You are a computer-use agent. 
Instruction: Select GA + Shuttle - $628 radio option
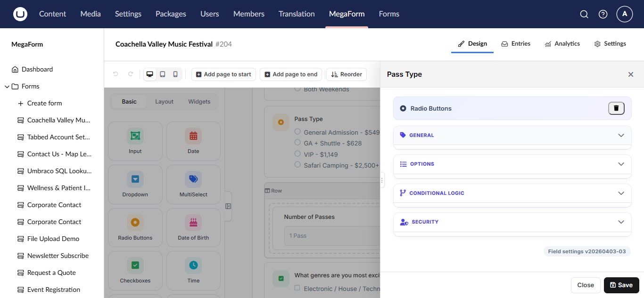click(297, 143)
